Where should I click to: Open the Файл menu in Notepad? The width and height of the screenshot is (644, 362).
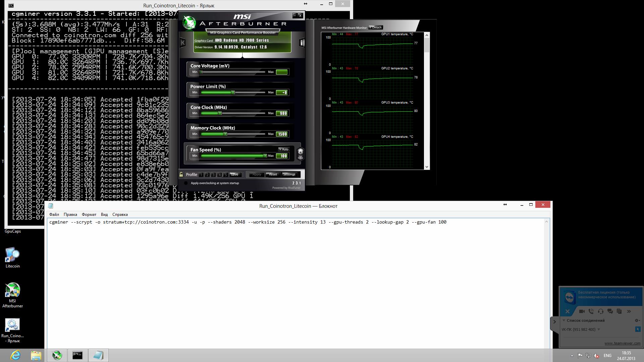pyautogui.click(x=54, y=215)
